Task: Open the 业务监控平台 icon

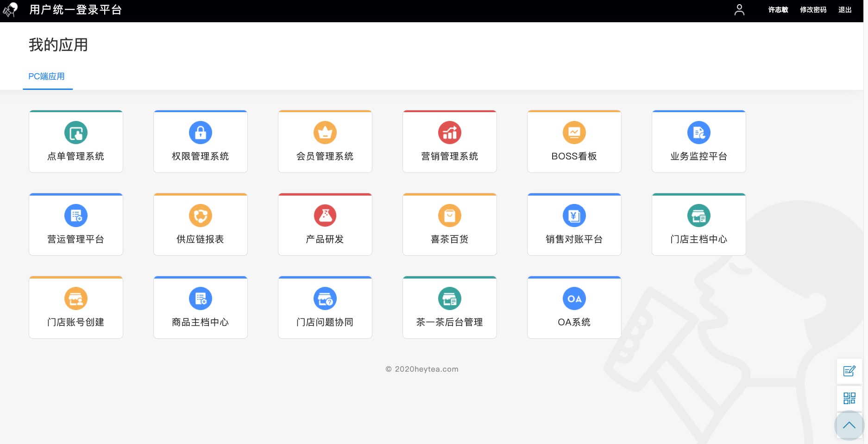Action: (699, 133)
